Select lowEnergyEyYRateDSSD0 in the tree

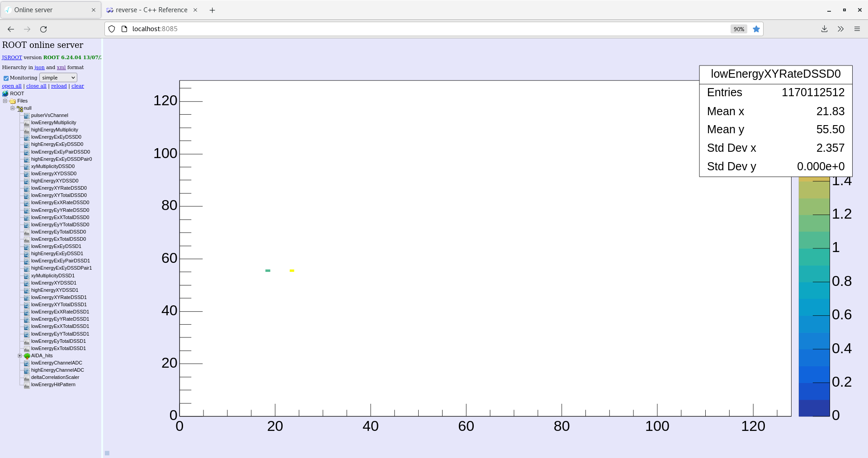60,210
